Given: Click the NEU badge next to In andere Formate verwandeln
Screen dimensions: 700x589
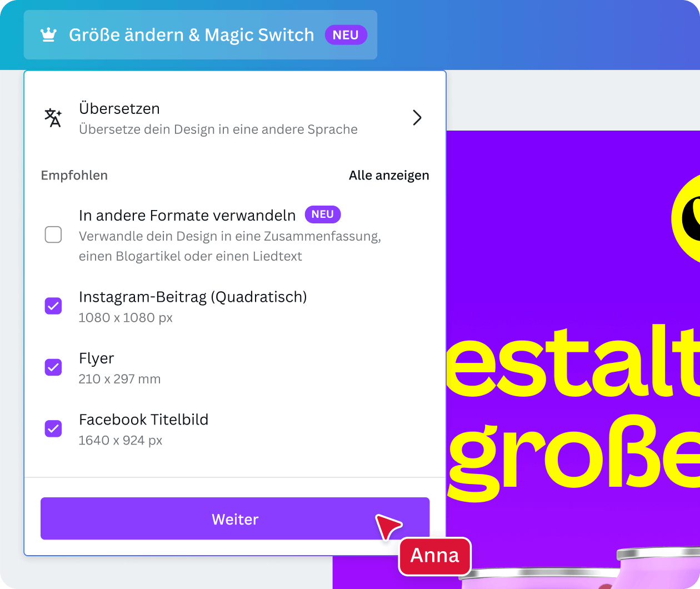Looking at the screenshot, I should [x=322, y=214].
